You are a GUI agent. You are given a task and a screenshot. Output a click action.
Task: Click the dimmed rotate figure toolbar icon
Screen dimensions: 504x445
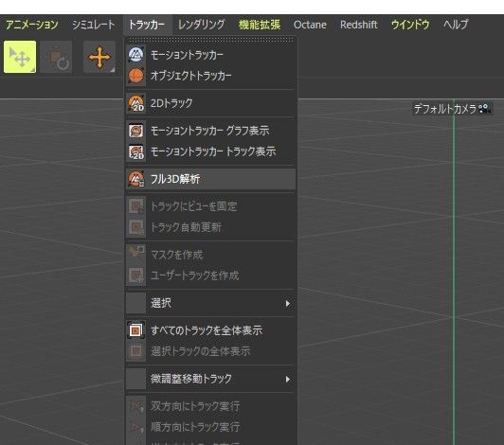click(56, 57)
